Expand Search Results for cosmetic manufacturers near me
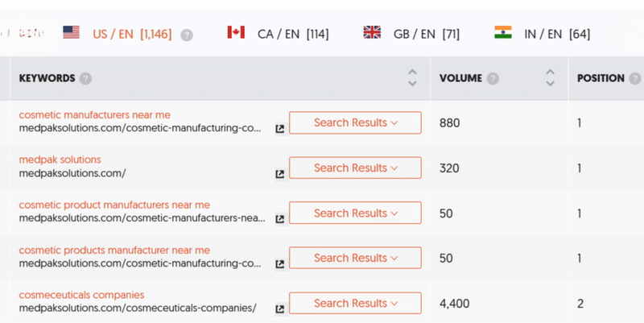The image size is (644, 323). (355, 123)
